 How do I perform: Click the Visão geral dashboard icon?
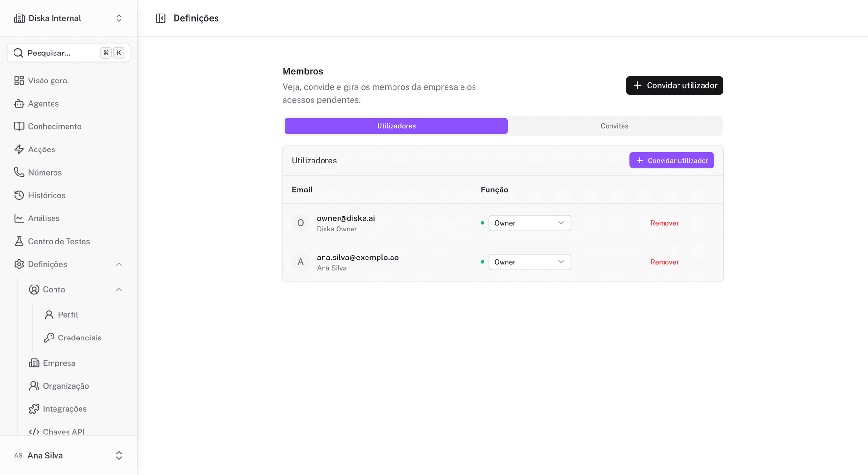pyautogui.click(x=19, y=81)
